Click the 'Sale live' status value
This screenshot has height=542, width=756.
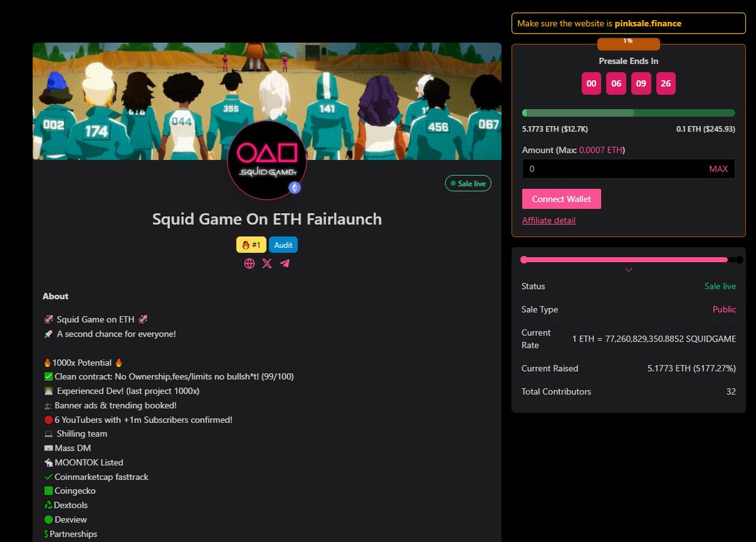720,286
